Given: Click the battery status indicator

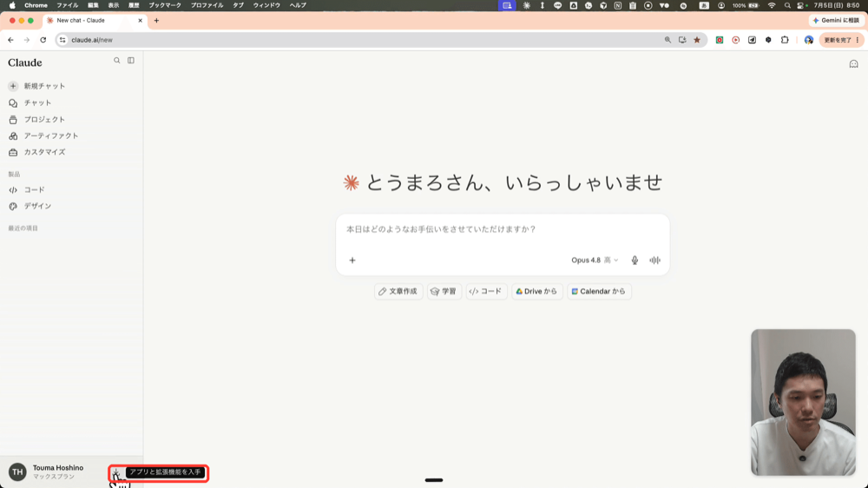Looking at the screenshot, I should pos(746,5).
